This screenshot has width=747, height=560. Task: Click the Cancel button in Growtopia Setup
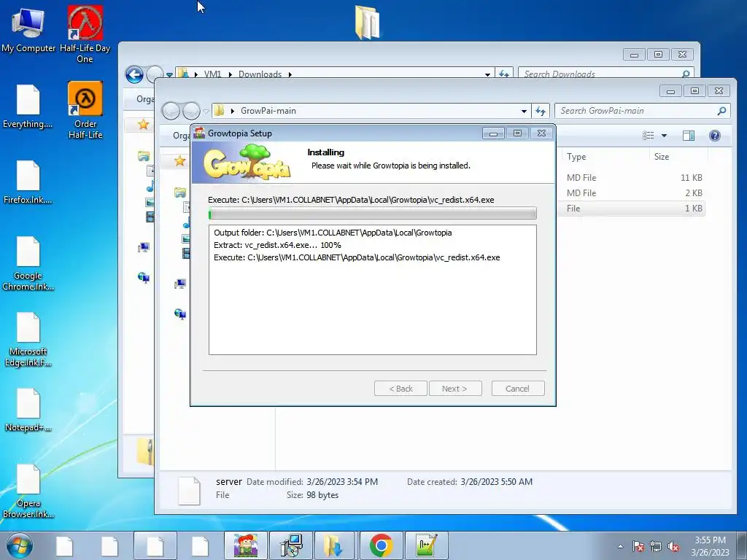[517, 389]
